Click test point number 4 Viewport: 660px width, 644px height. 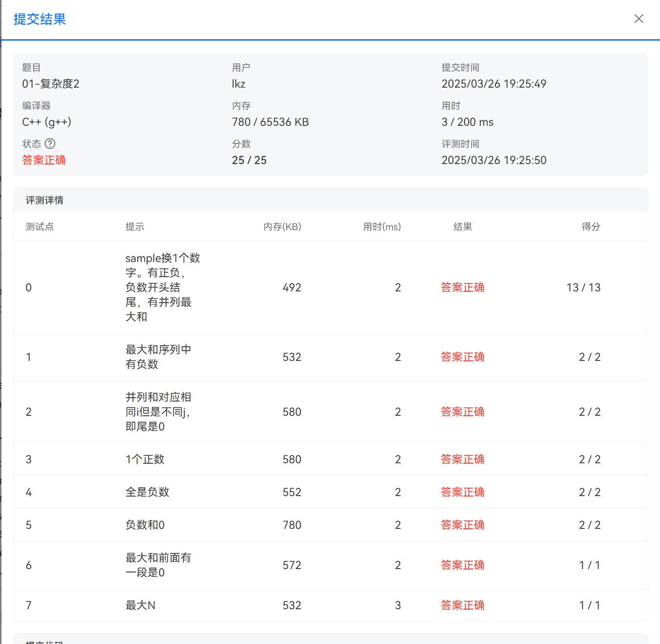coord(29,492)
